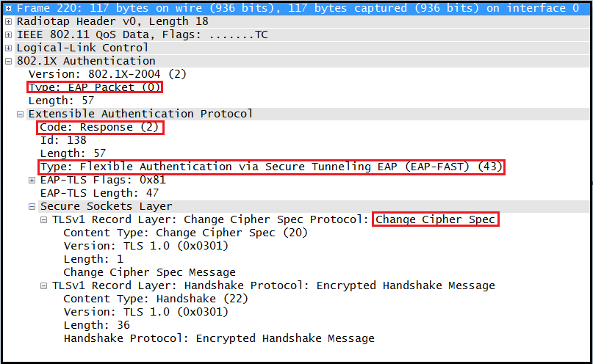Collapse the Change Cipher Spec Protocol record layer
The height and width of the screenshot is (364, 593).
click(44, 219)
